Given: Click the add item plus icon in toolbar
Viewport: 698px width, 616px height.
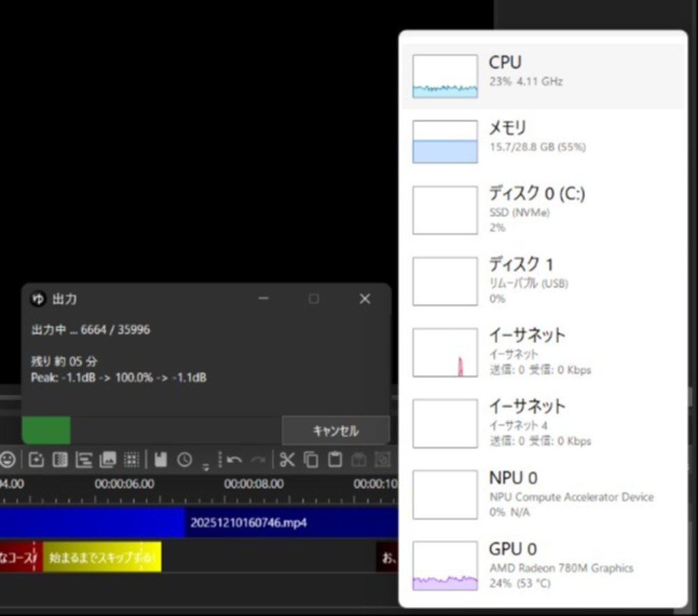Looking at the screenshot, I should (x=36, y=460).
